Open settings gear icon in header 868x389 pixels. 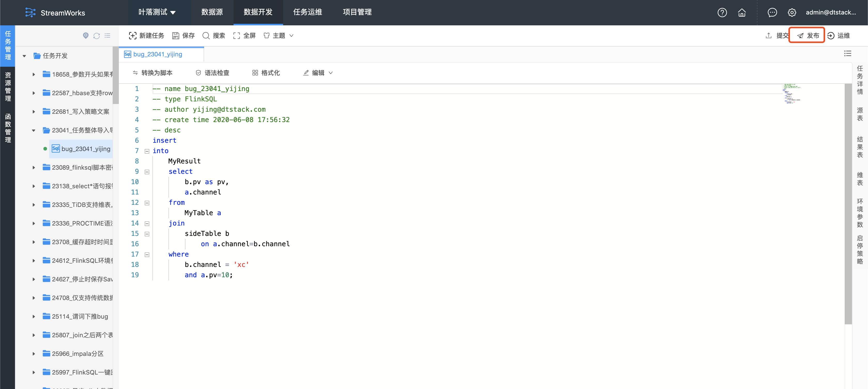[792, 12]
